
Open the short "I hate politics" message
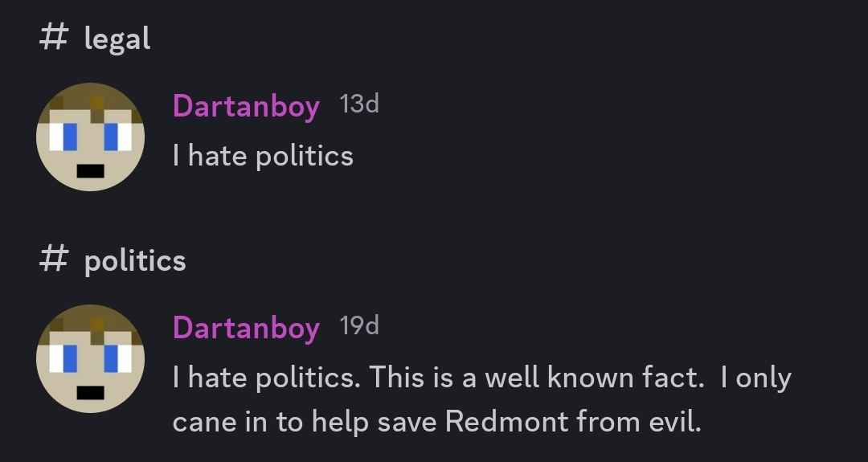coord(263,155)
